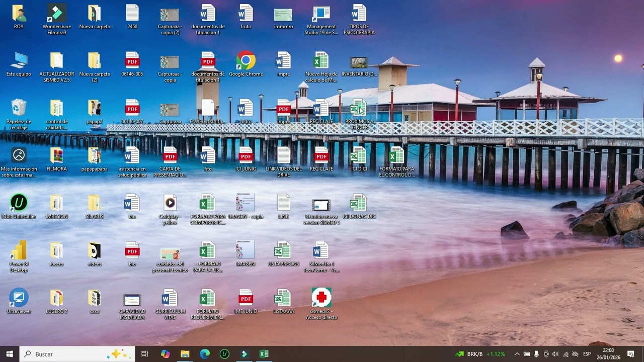Viewport: 644px width, 362px height.
Task: Select the FORMATO REQUERIMIEN Excel file
Action: [x=208, y=304]
